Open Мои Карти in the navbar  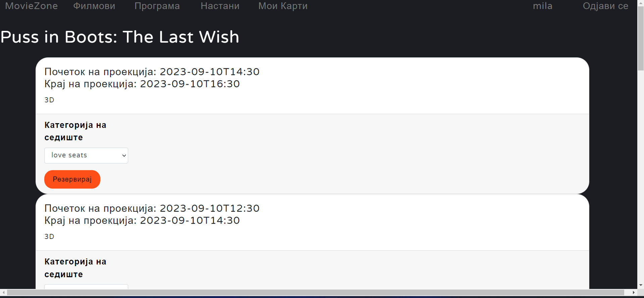(283, 6)
